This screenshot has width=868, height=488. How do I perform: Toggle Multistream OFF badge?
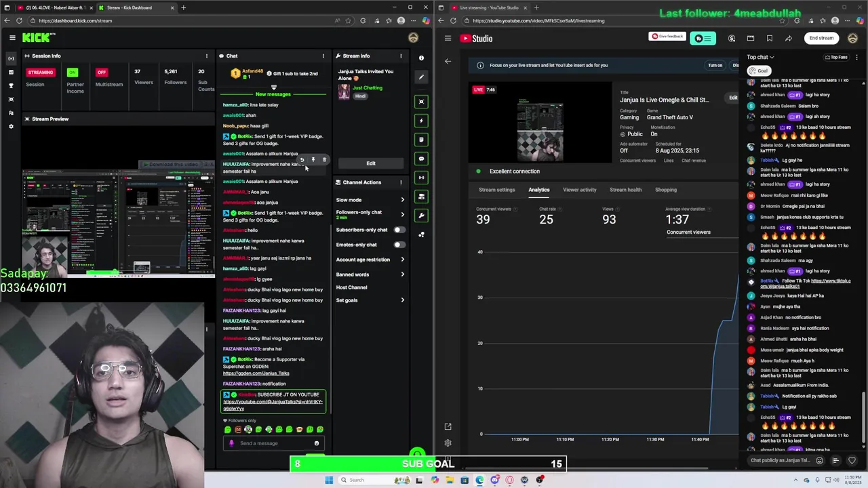[102, 73]
